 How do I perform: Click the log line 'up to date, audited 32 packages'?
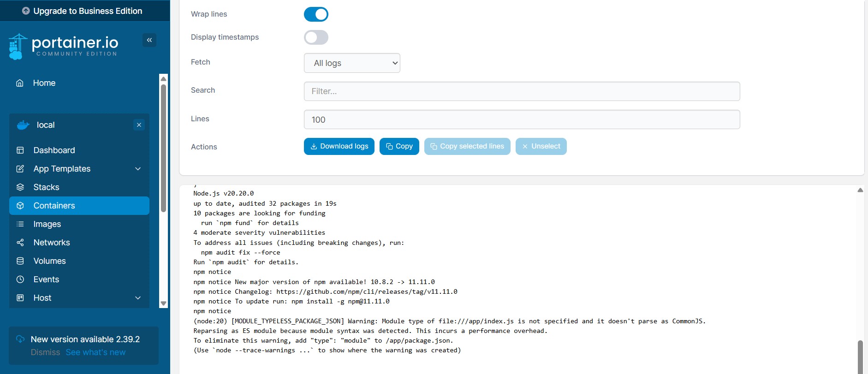[265, 204]
